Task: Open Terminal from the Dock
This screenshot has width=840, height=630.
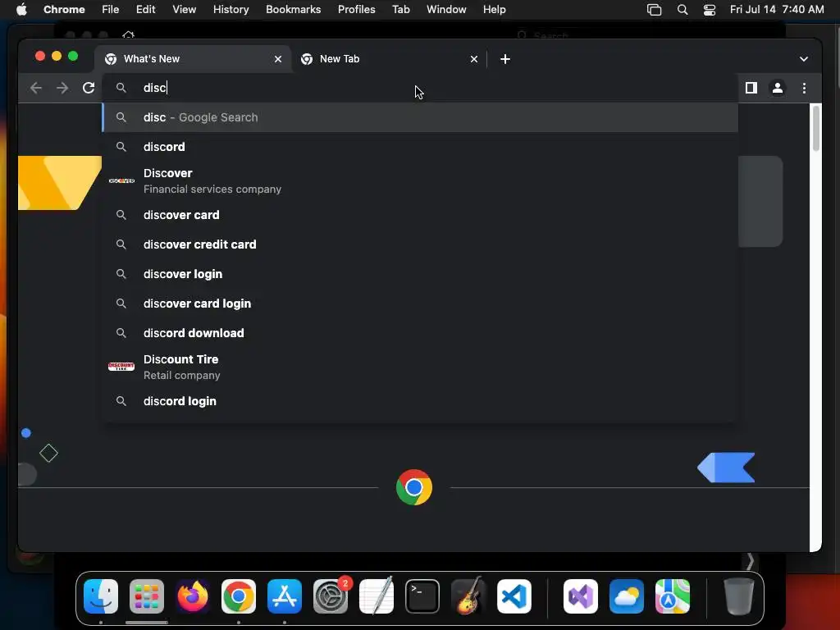Action: (x=422, y=596)
